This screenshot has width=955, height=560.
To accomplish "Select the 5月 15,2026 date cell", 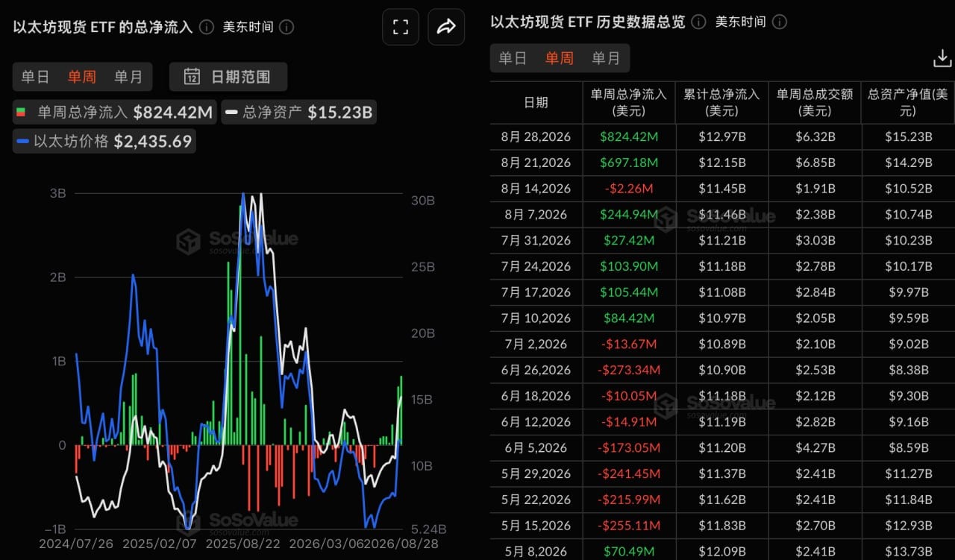I will click(x=536, y=526).
